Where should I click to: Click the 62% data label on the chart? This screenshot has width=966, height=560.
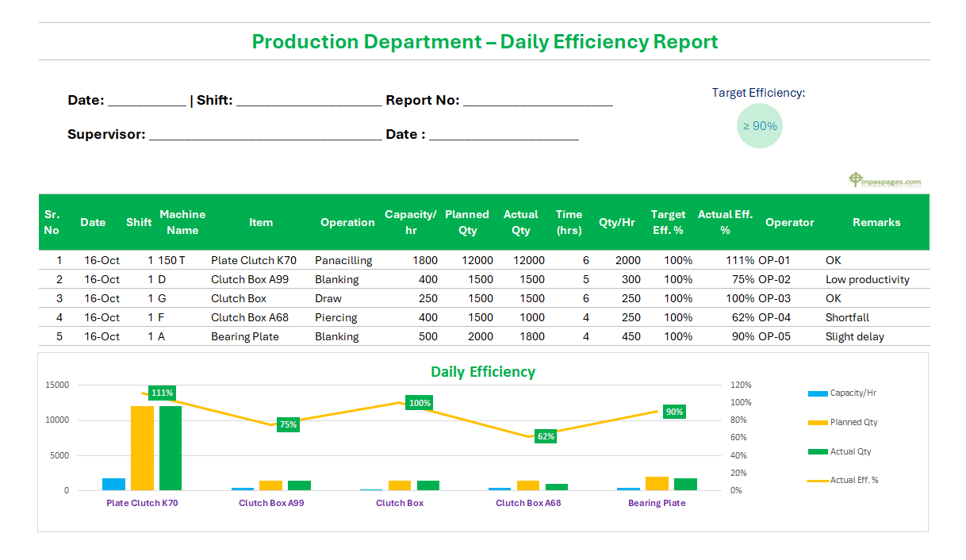[544, 435]
